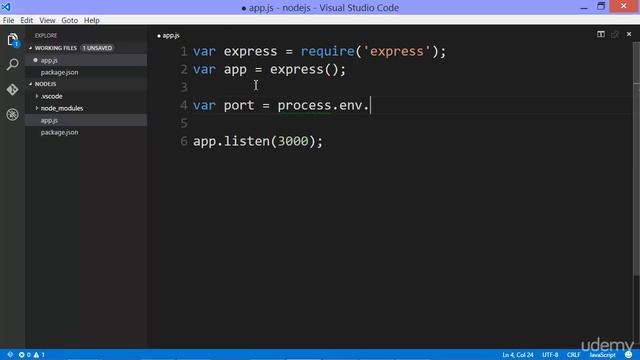Click the open changes icon in editor toolbar

click(615, 34)
